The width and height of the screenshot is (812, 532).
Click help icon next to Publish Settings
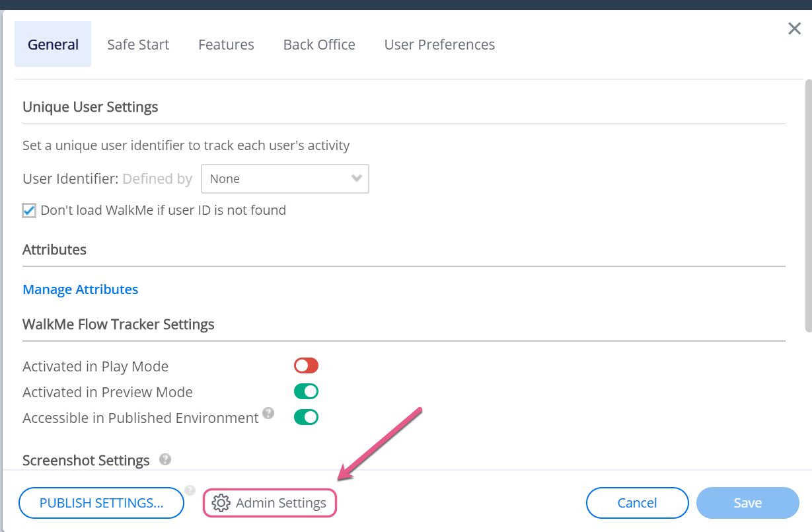(190, 490)
